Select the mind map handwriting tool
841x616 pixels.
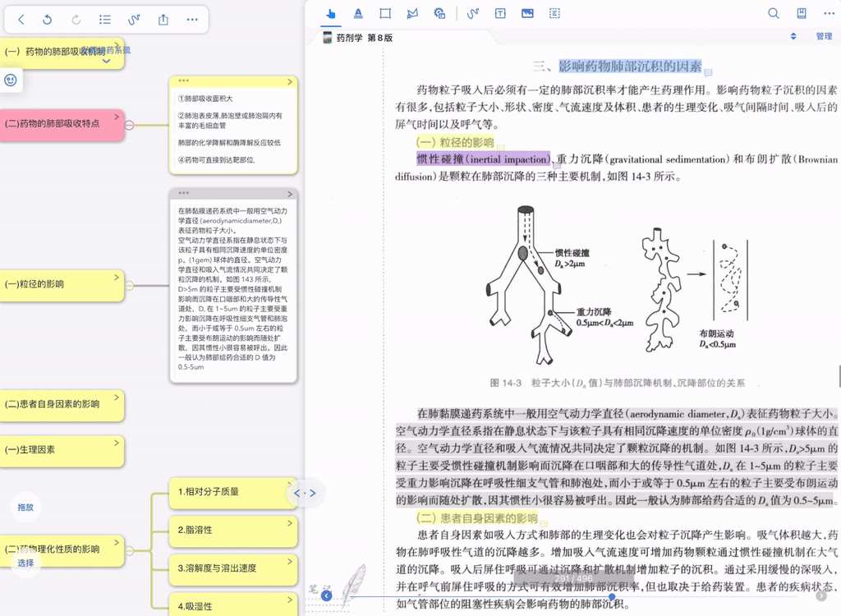134,20
